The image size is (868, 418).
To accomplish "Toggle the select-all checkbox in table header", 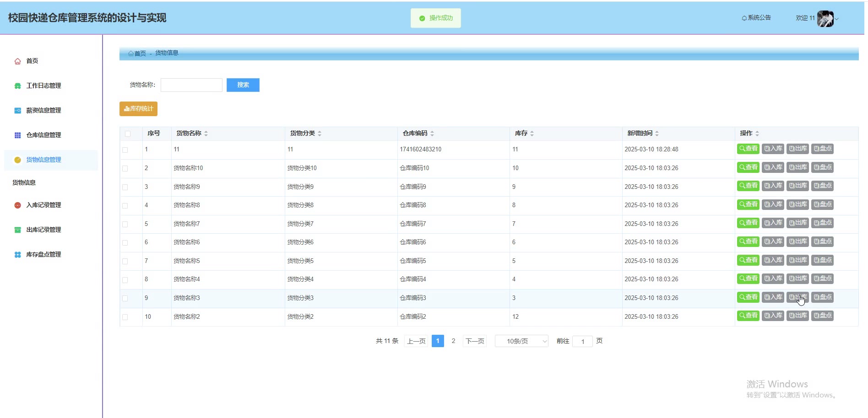I will (128, 134).
